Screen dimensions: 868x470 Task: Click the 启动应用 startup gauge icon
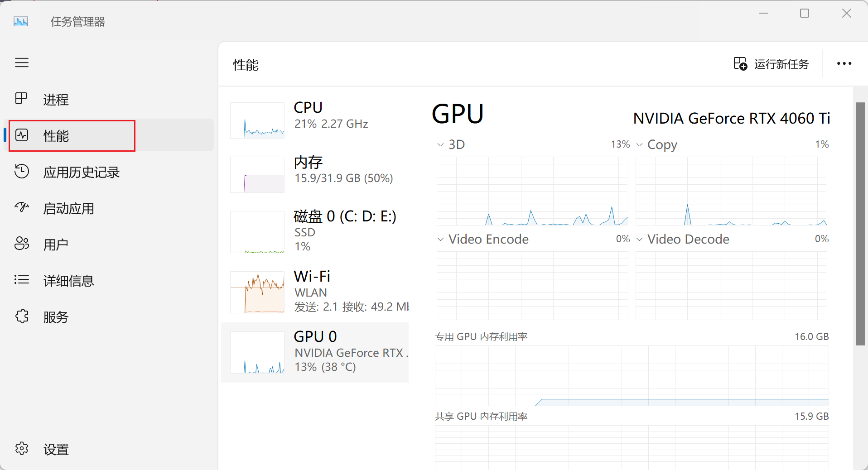22,207
